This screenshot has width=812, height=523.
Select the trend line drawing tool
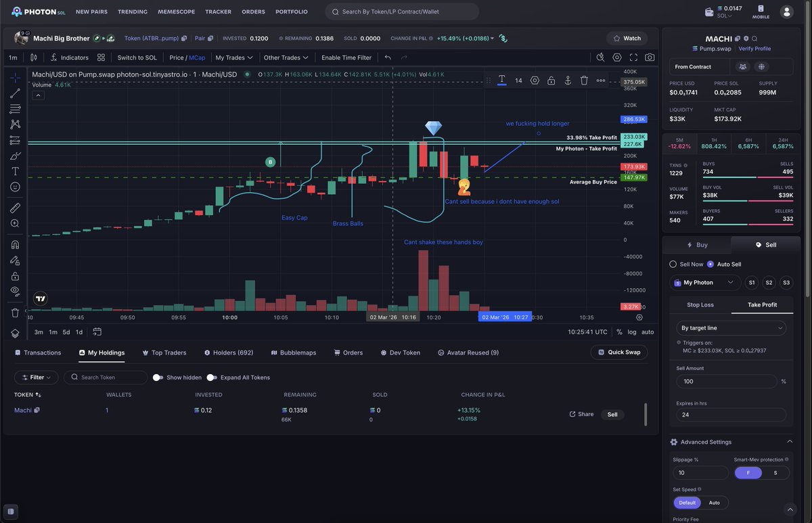pyautogui.click(x=15, y=93)
